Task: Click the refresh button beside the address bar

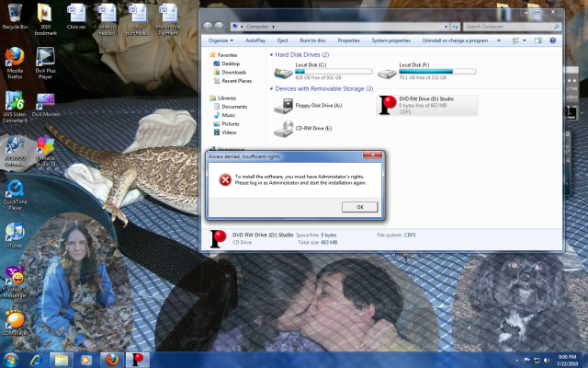Action: coord(456,27)
